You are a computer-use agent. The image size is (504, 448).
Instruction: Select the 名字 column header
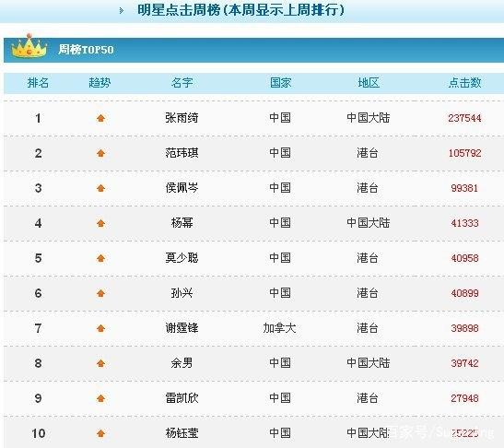182,83
